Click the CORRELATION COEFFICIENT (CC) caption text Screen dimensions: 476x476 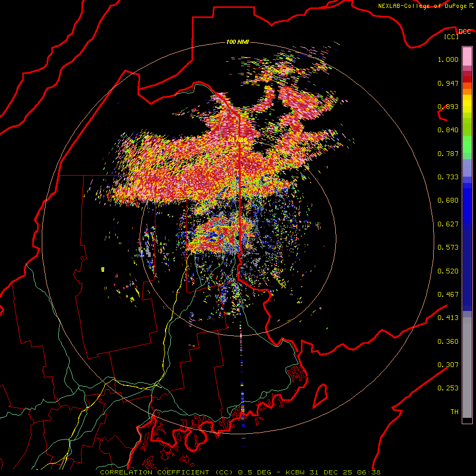point(167,472)
